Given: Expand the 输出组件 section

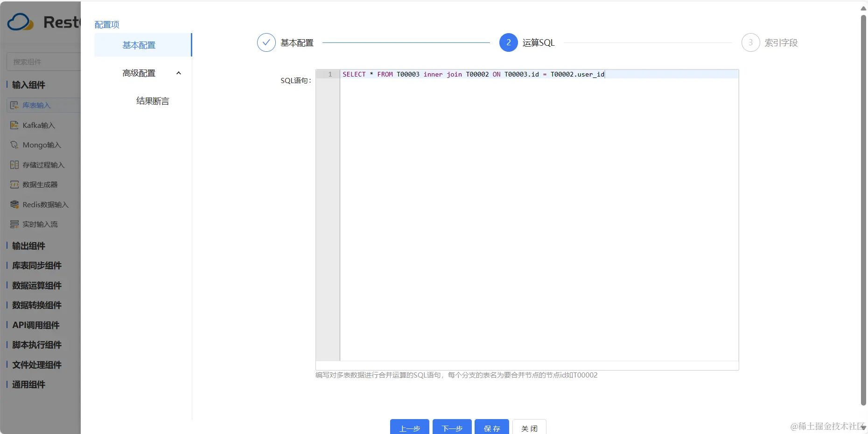Looking at the screenshot, I should pyautogui.click(x=28, y=246).
